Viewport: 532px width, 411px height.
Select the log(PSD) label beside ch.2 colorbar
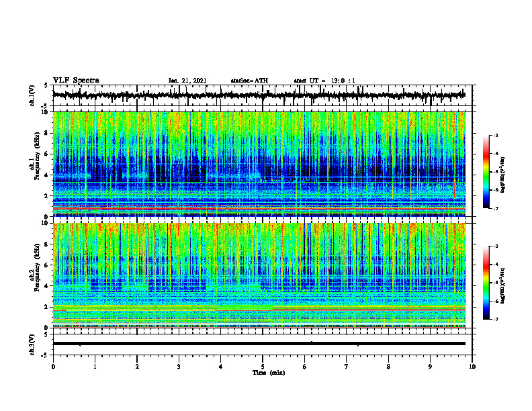click(503, 285)
